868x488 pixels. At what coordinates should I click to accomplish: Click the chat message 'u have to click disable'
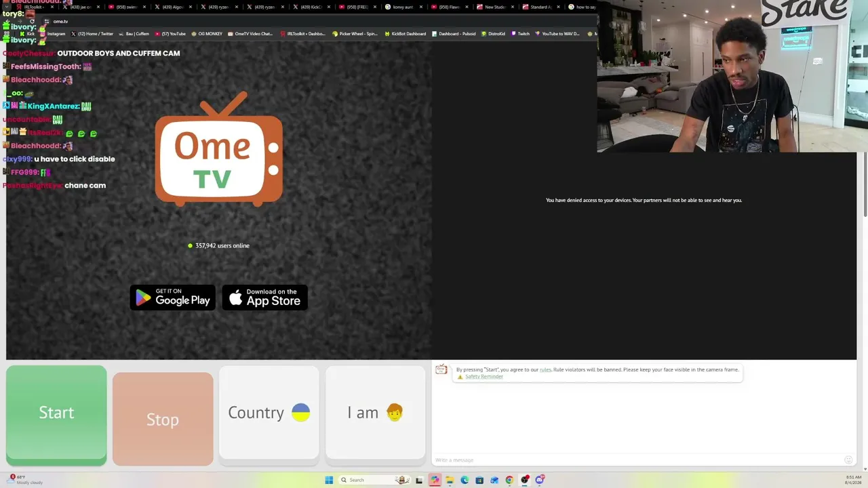(x=75, y=159)
